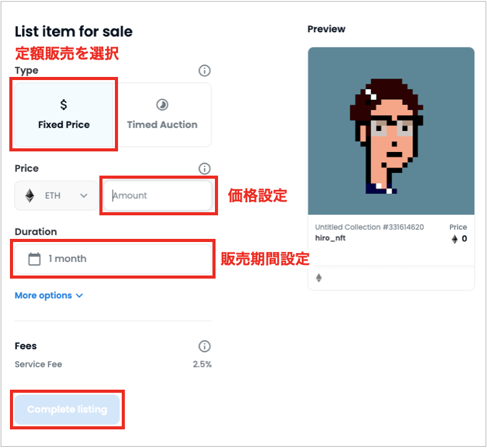Click the hiro_nft item name in preview

pos(330,238)
